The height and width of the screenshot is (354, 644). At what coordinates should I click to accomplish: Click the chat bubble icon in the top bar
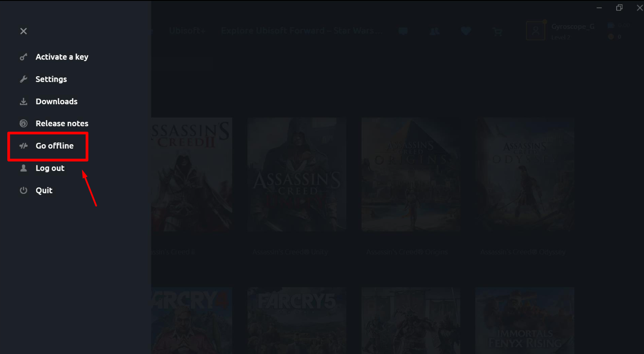(403, 31)
